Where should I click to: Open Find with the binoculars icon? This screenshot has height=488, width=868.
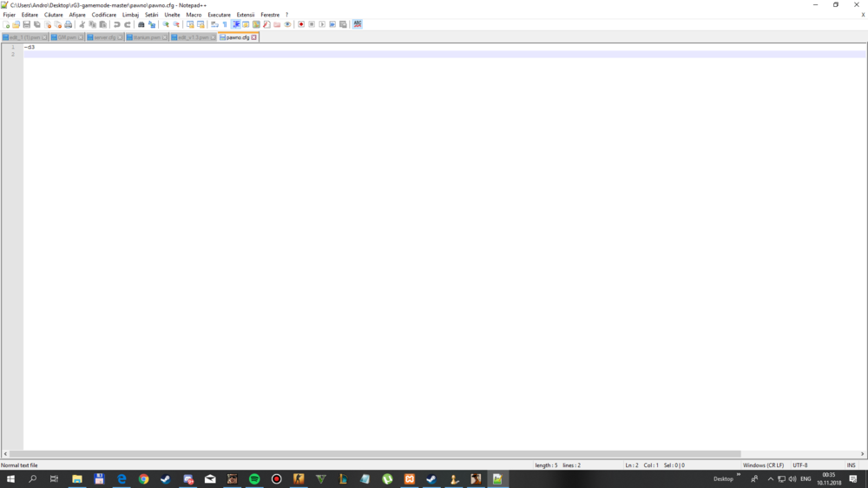pyautogui.click(x=141, y=24)
